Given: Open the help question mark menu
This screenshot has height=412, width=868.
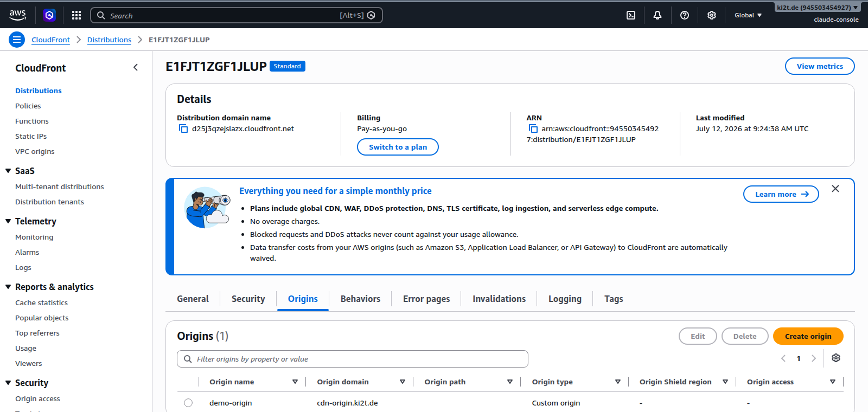Looking at the screenshot, I should click(685, 15).
